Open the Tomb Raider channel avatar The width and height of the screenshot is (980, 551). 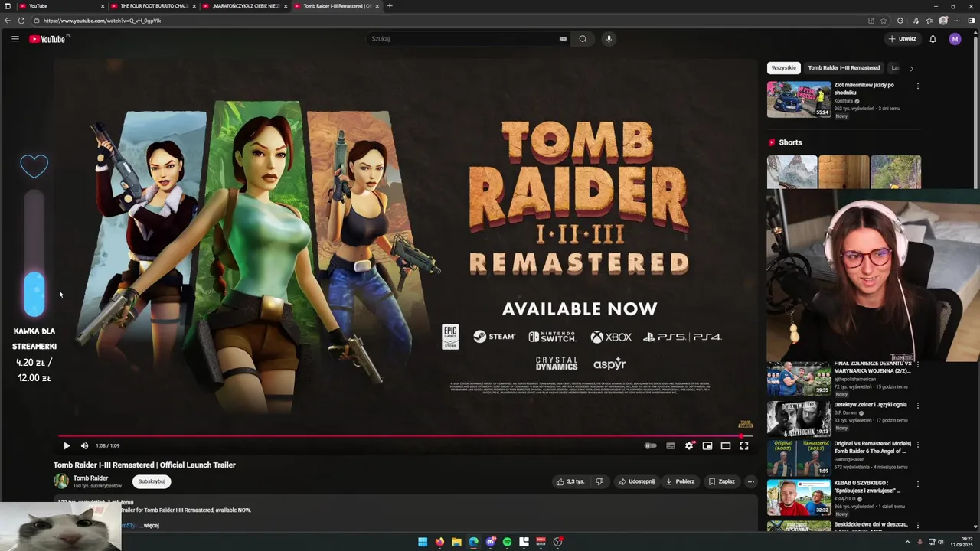(61, 481)
